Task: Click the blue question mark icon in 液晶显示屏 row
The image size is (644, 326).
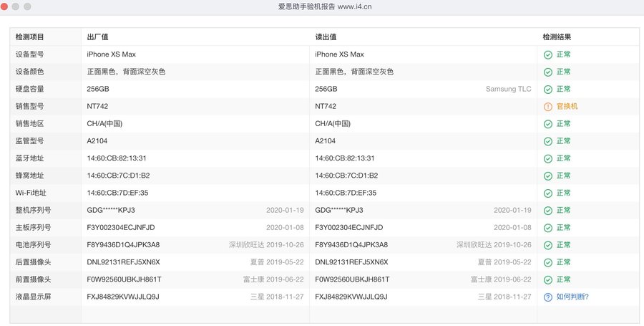Action: (548, 297)
